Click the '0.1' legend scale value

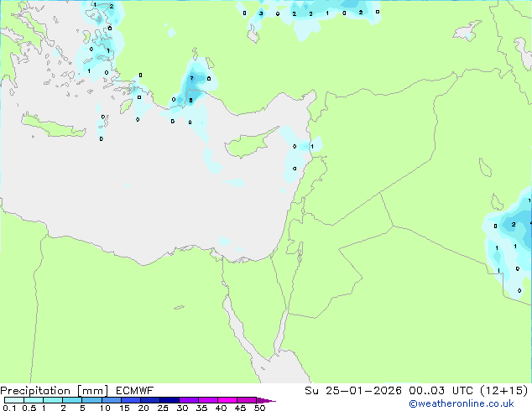(9, 408)
